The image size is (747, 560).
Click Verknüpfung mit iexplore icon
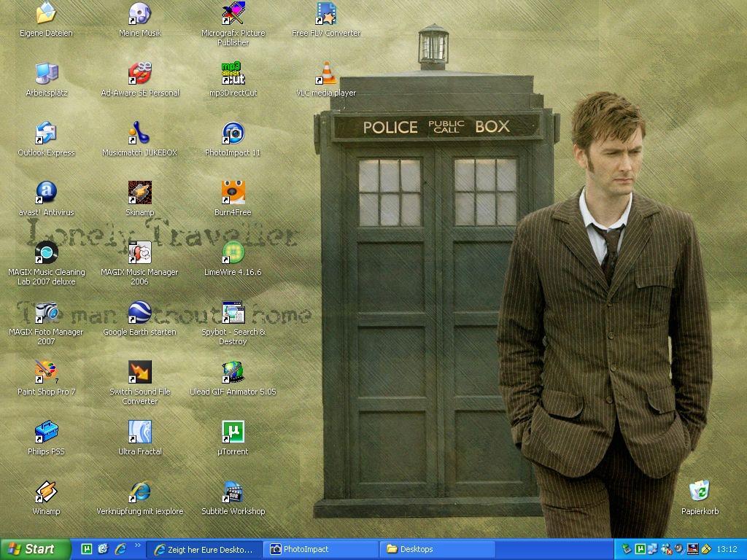tap(139, 492)
